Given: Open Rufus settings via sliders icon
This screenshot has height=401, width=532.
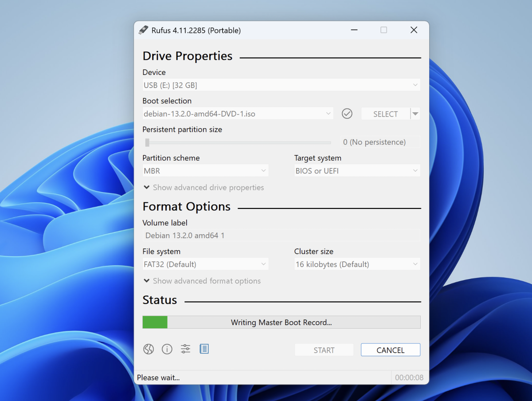Looking at the screenshot, I should point(185,349).
